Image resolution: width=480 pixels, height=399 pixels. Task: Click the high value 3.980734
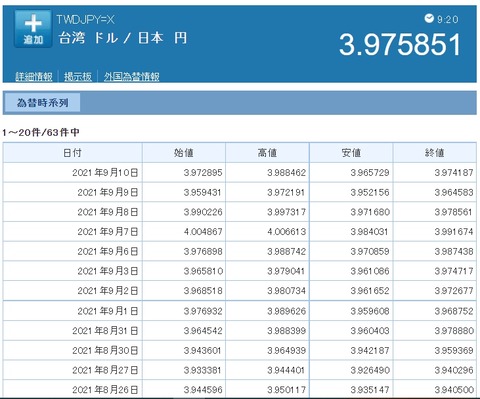click(x=286, y=291)
